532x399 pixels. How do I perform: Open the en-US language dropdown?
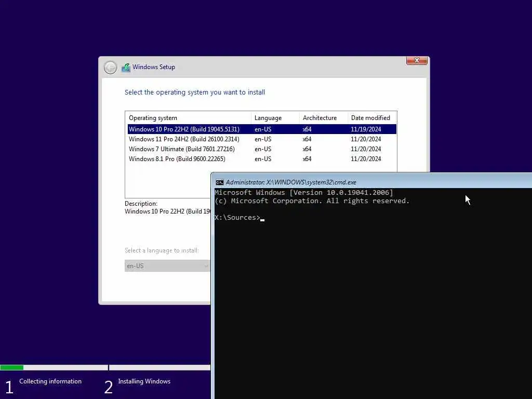click(x=168, y=265)
